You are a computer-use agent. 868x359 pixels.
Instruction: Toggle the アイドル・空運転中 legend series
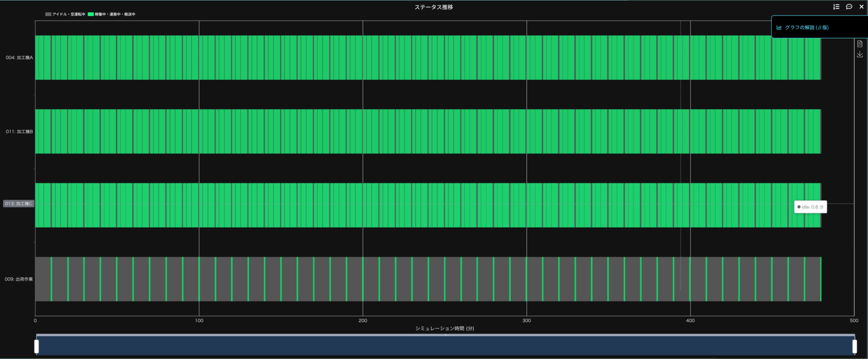pos(68,14)
